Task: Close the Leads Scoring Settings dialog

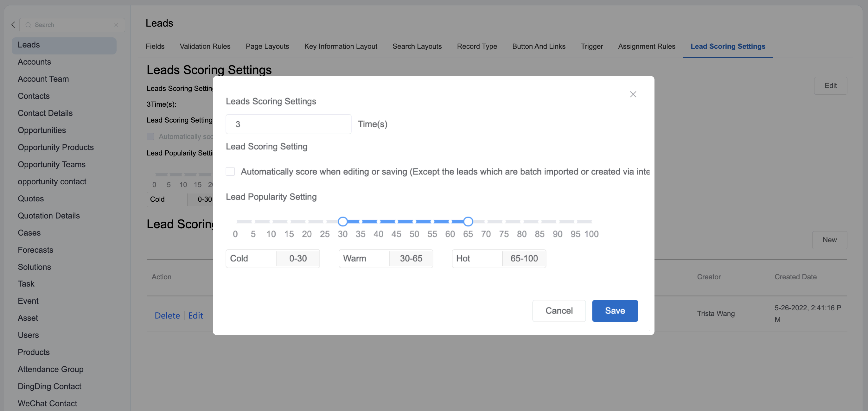Action: pos(633,94)
